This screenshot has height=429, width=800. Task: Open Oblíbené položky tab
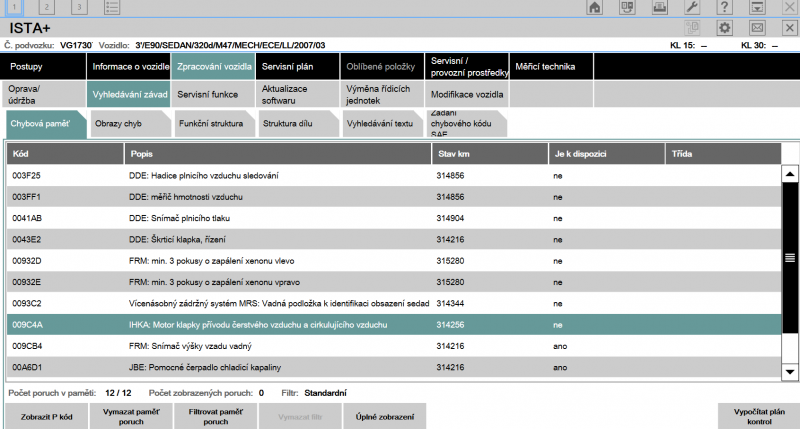click(382, 66)
